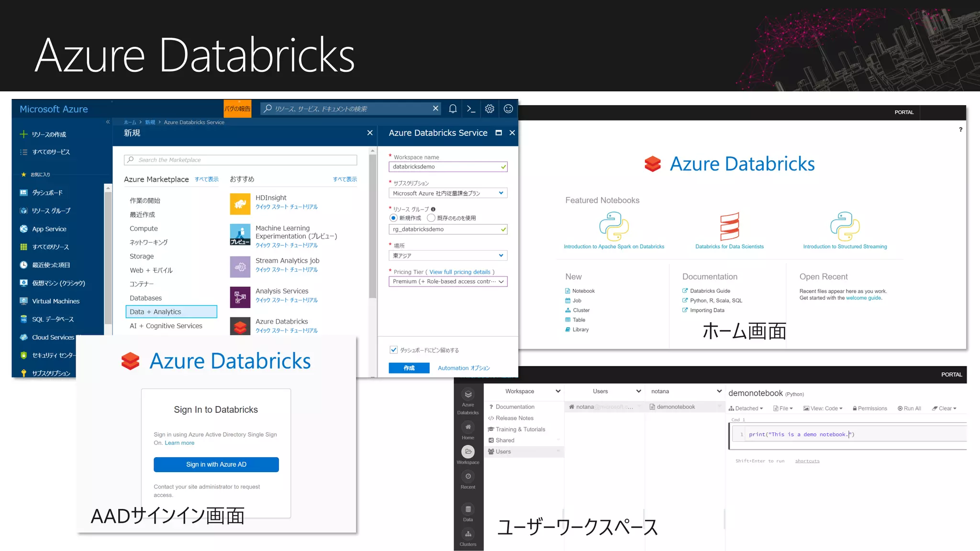The width and height of the screenshot is (980, 551).
Task: Open Introduction to Structured Streaming notebook icon
Action: pyautogui.click(x=845, y=226)
